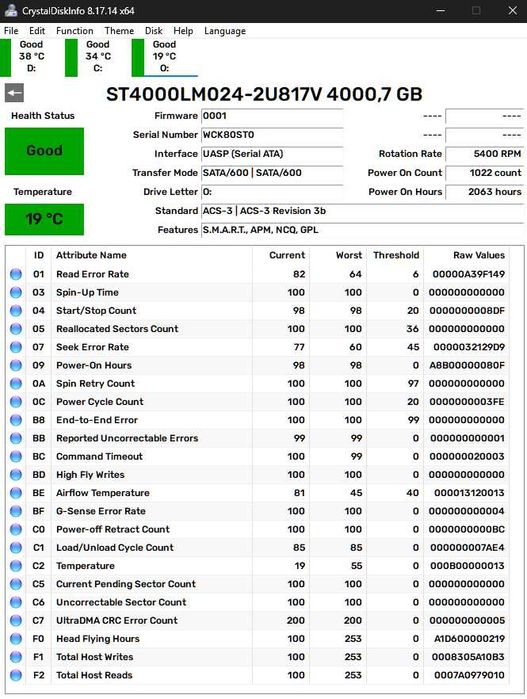Open the Disk menu
The image size is (527, 699).
pyautogui.click(x=153, y=31)
